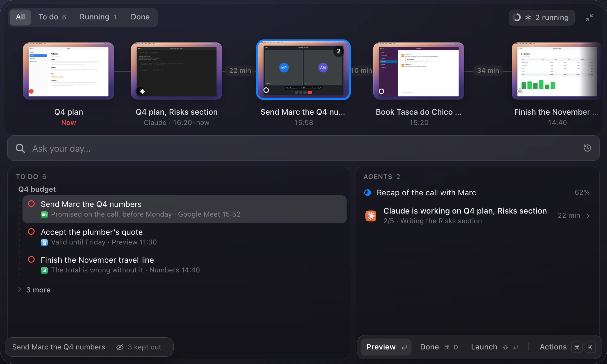Click the Command key icon next to Actions
Image resolution: width=607 pixels, height=364 pixels.
tap(577, 347)
